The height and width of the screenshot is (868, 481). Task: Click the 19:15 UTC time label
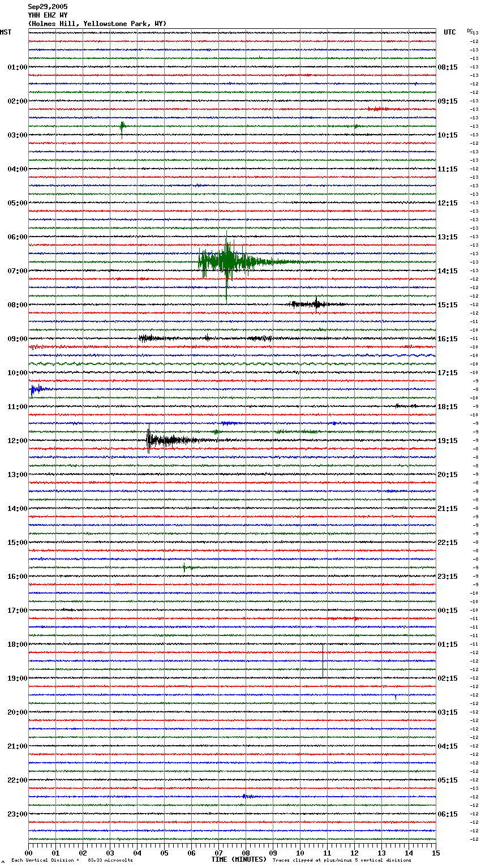point(448,441)
